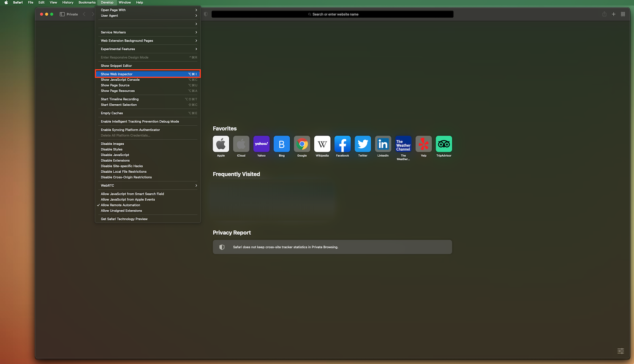Enable Allow Unsigned Extensions
634x364 pixels.
[121, 211]
